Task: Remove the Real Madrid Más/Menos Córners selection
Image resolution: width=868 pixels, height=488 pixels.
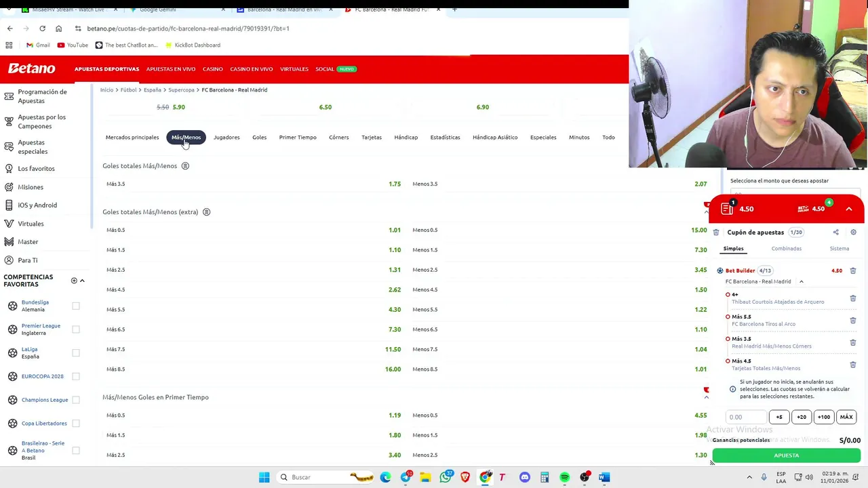Action: tap(853, 342)
